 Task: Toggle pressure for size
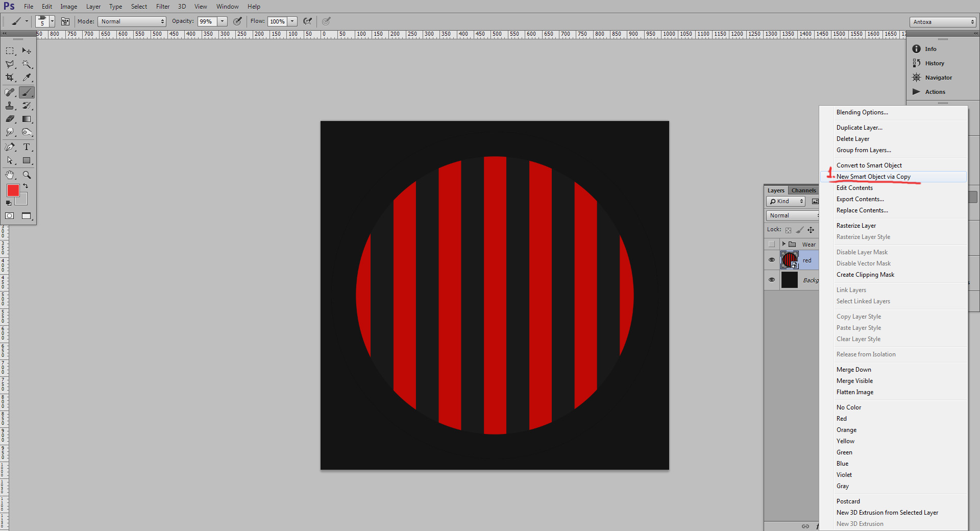pyautogui.click(x=326, y=21)
